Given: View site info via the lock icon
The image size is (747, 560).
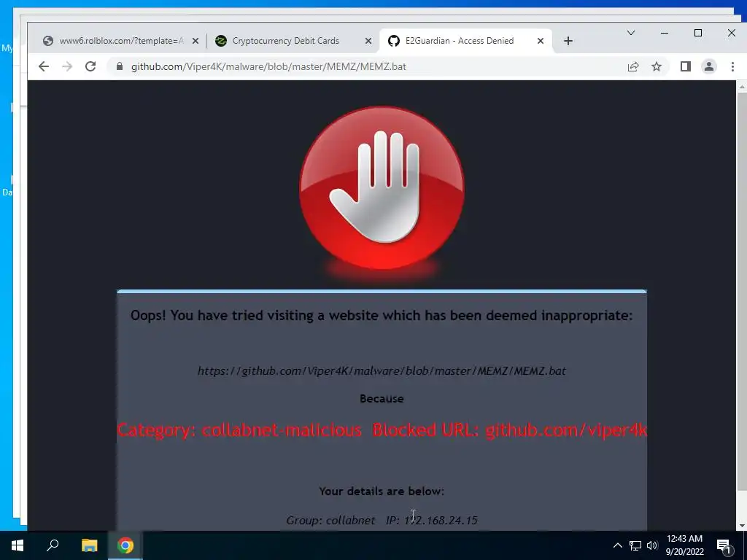Looking at the screenshot, I should coord(120,66).
